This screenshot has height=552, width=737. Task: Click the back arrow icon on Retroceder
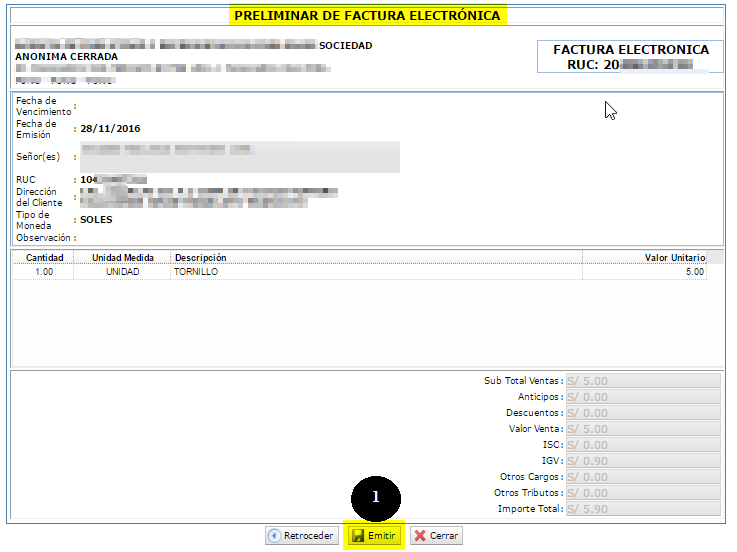pyautogui.click(x=275, y=536)
